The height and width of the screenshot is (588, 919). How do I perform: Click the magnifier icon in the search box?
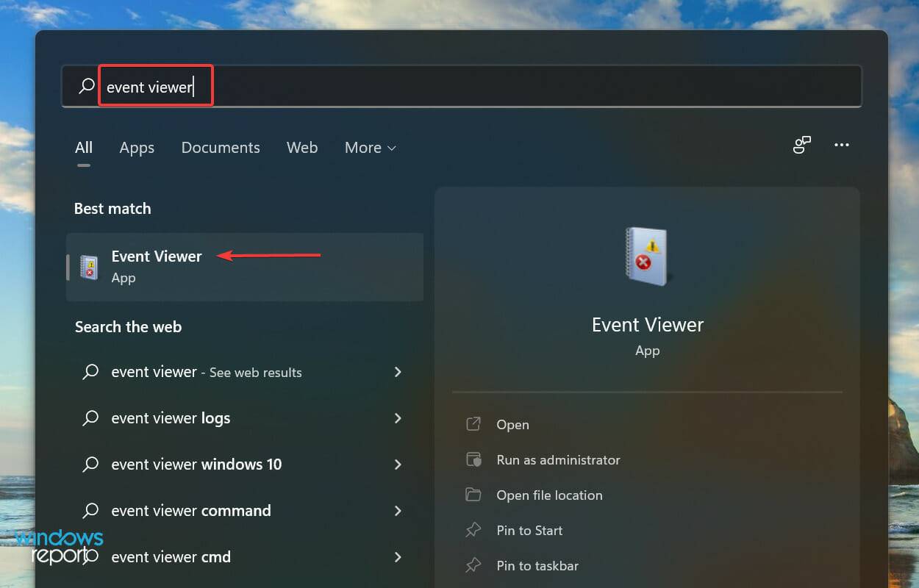(x=85, y=85)
